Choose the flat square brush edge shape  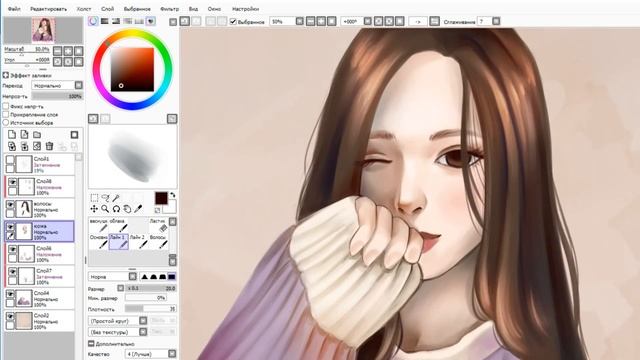click(171, 277)
